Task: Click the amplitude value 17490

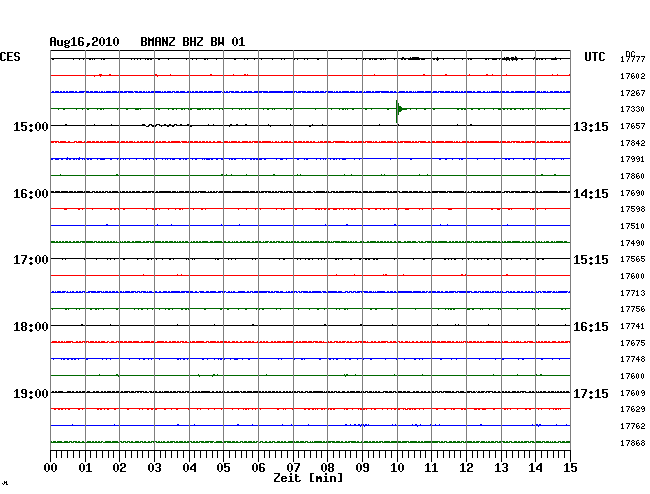Action: point(633,243)
